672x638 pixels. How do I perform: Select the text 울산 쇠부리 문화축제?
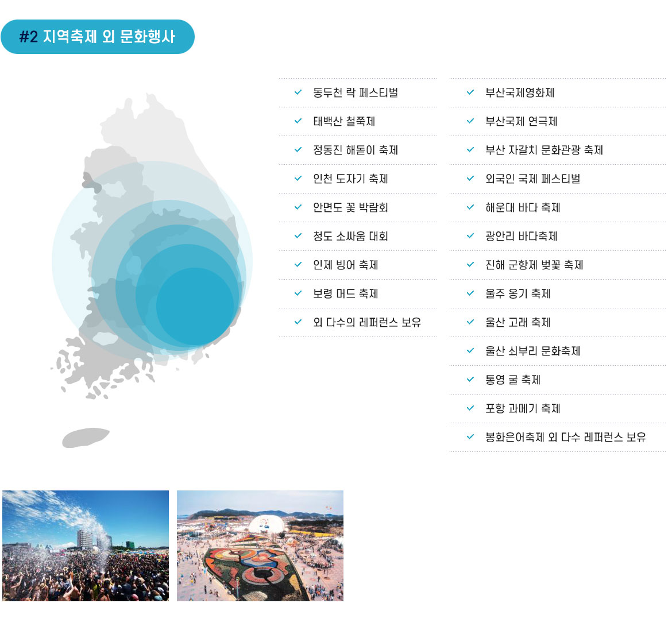[532, 351]
